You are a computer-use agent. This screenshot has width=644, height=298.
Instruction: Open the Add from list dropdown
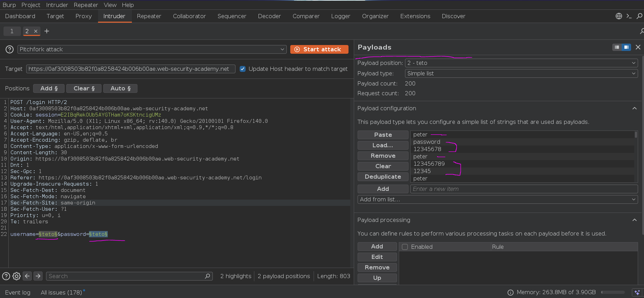(497, 199)
